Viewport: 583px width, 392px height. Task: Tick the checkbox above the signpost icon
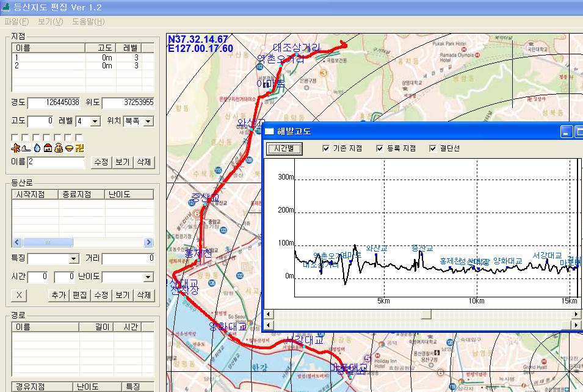coord(15,137)
